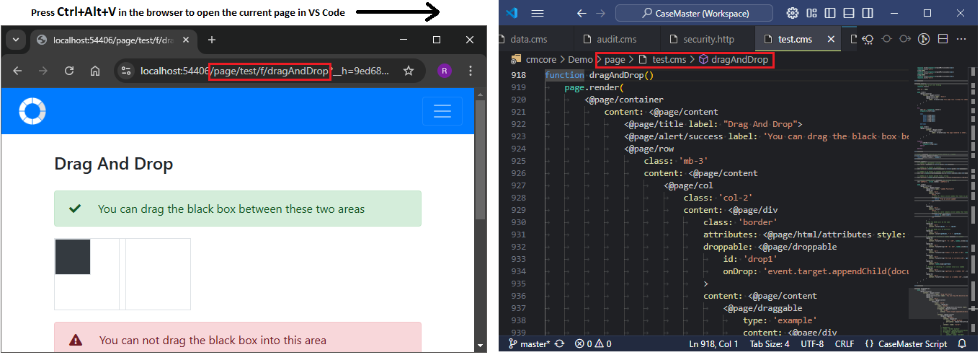Screen dimensions: 980x355
Task: Click the browser page vertical scrollbar
Action: pos(481,160)
